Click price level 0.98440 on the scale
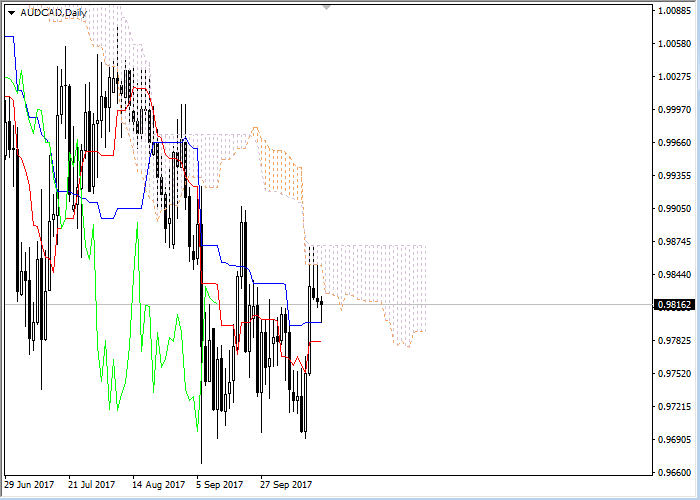 point(675,275)
